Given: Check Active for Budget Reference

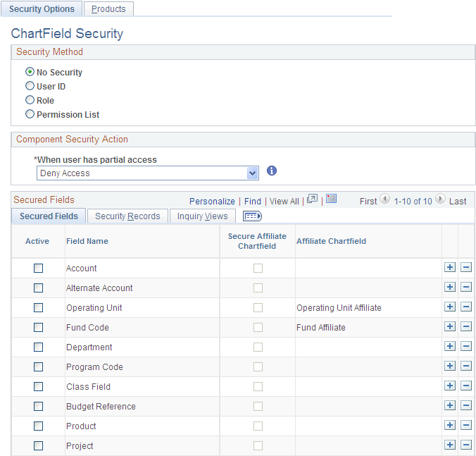Looking at the screenshot, I should (x=38, y=407).
